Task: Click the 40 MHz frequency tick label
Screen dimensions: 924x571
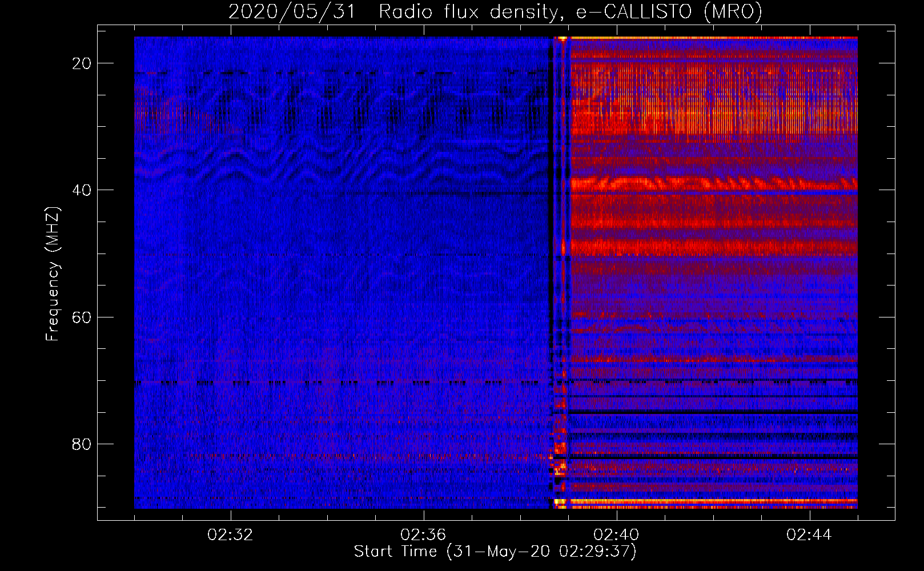Action: [82, 190]
